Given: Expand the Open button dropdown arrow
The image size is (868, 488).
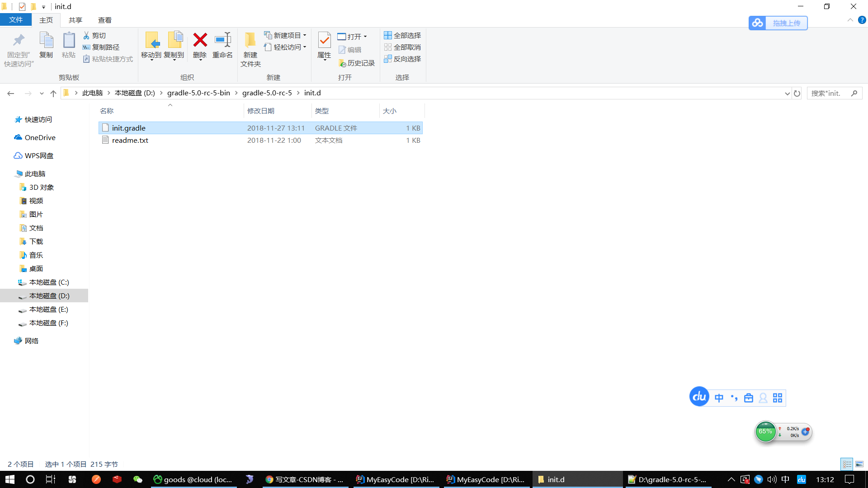Looking at the screenshot, I should point(365,37).
